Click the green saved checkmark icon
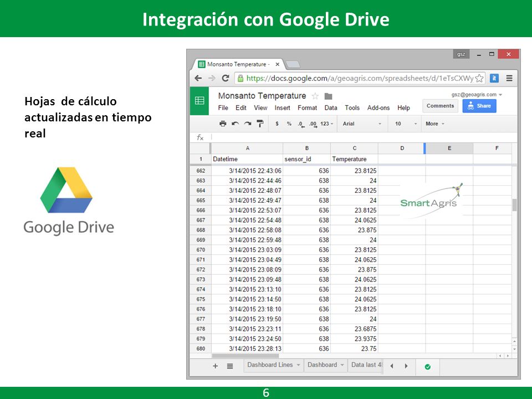 427,367
